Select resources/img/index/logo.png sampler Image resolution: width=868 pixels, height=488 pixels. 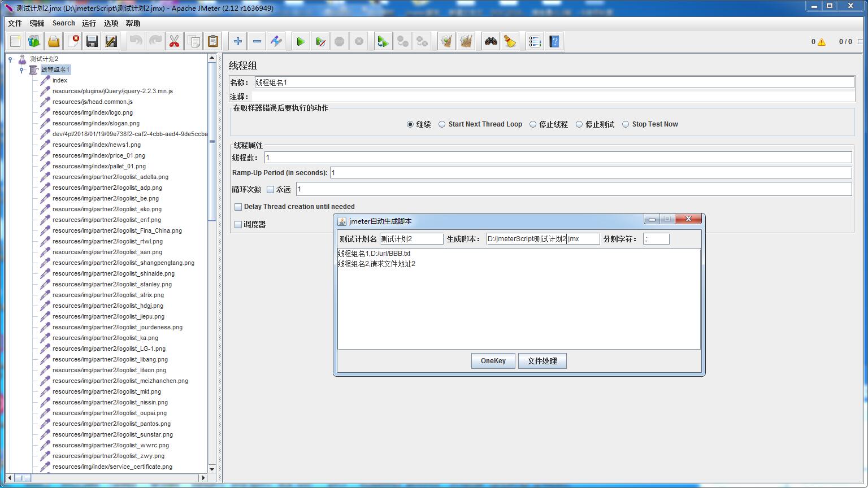tap(93, 112)
